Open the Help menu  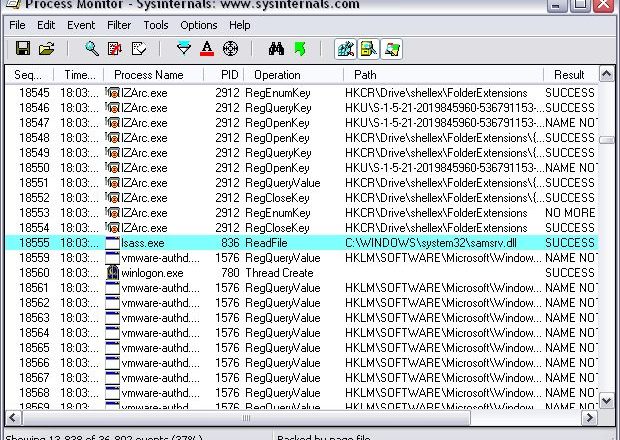tap(240, 25)
